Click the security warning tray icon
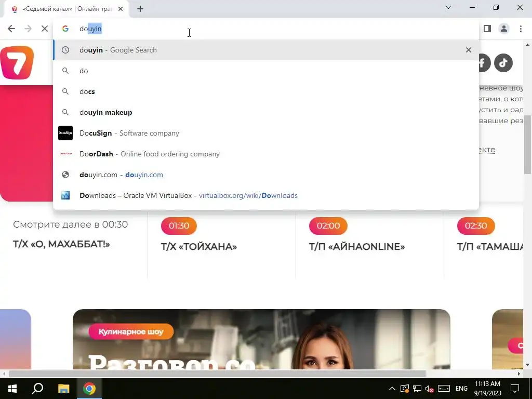The image size is (532, 399). [404, 389]
